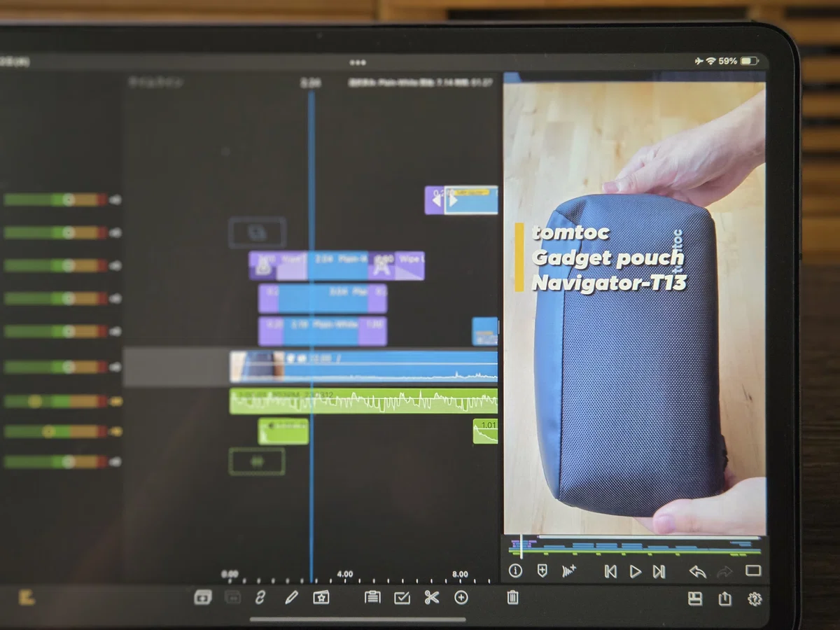Open the clip editor with the pencil icon

click(291, 598)
